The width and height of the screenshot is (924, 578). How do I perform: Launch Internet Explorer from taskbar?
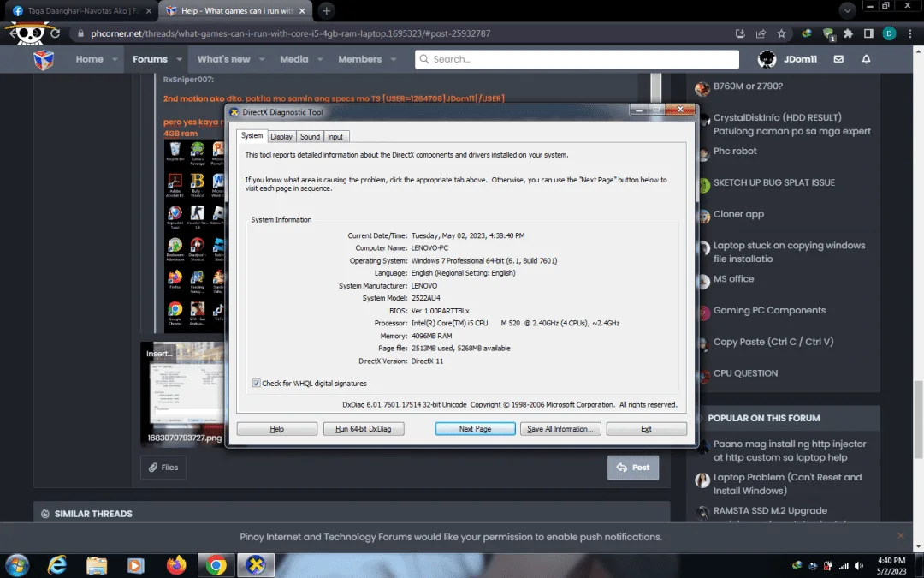[x=57, y=566]
